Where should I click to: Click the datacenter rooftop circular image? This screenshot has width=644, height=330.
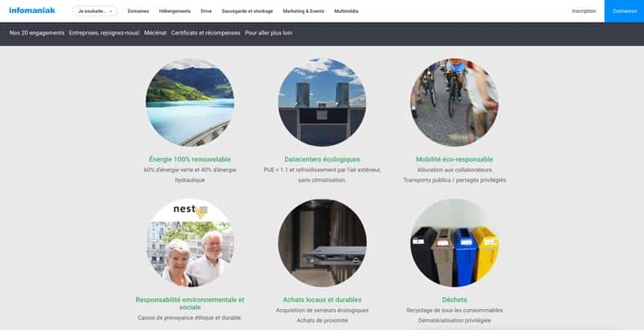click(x=322, y=102)
